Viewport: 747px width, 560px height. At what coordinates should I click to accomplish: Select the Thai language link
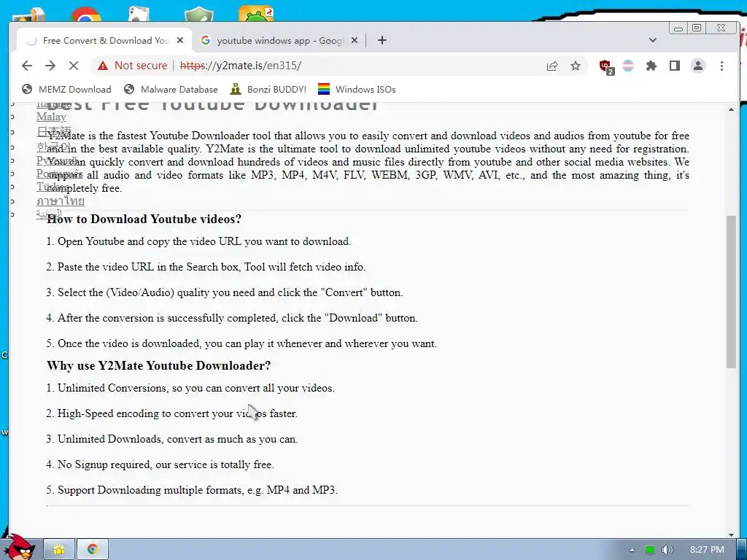click(x=61, y=201)
